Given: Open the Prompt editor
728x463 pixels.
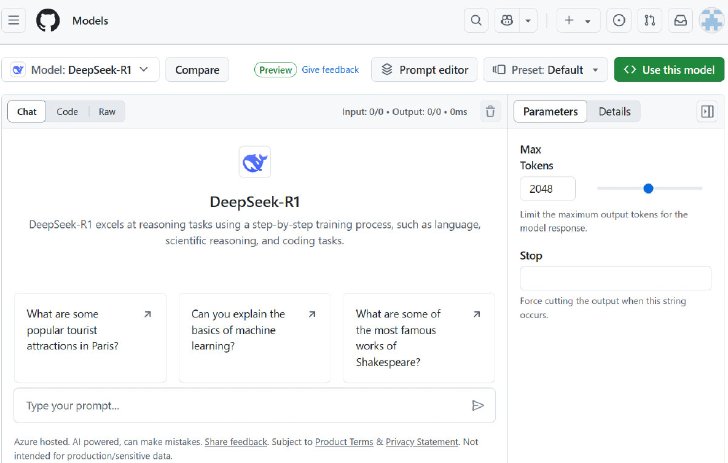Looking at the screenshot, I should pyautogui.click(x=424, y=70).
